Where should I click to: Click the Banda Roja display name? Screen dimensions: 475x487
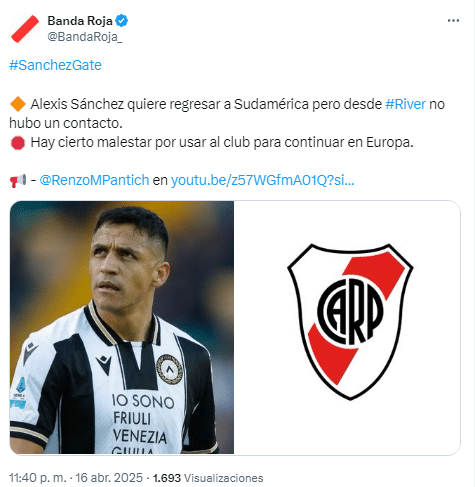click(x=80, y=21)
